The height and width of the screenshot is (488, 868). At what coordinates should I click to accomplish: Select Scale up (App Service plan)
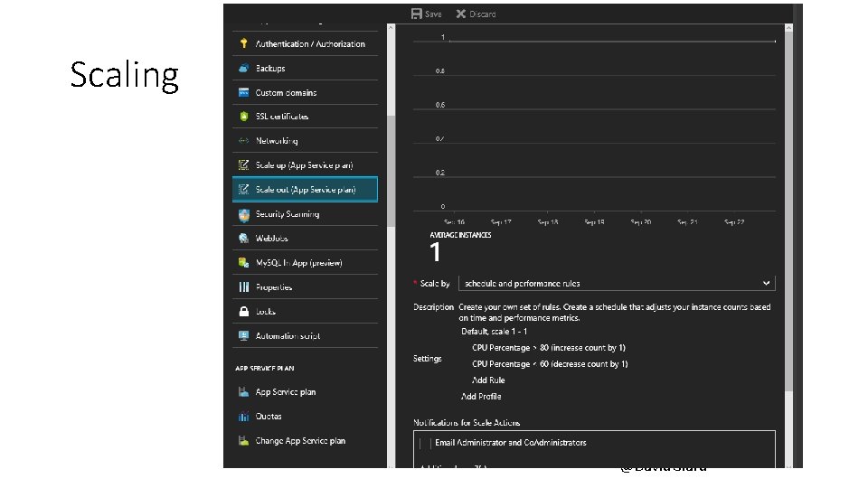pos(305,164)
